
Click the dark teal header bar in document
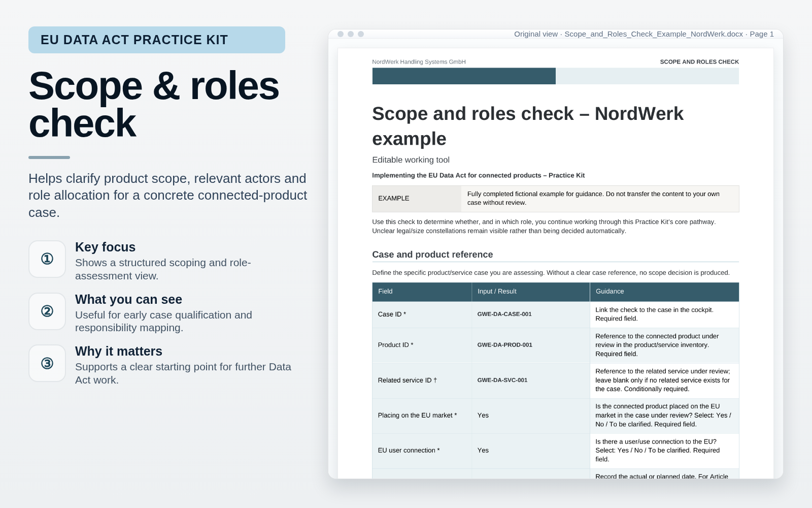464,76
